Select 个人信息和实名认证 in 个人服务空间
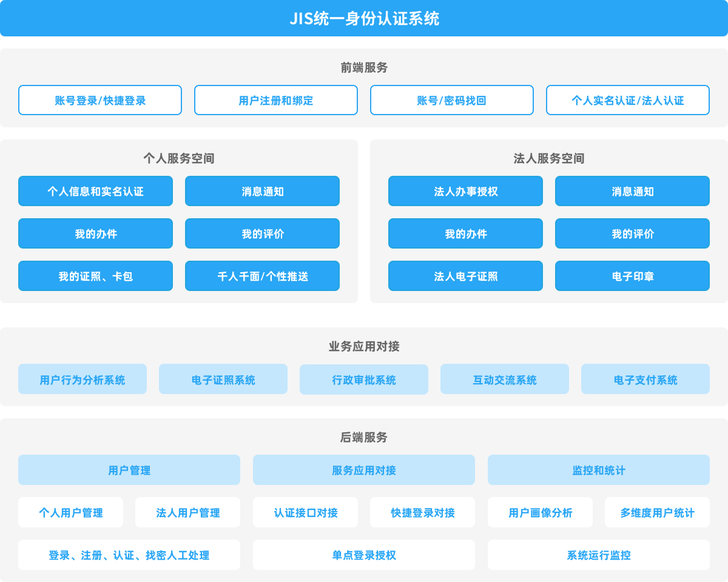 coord(95,191)
